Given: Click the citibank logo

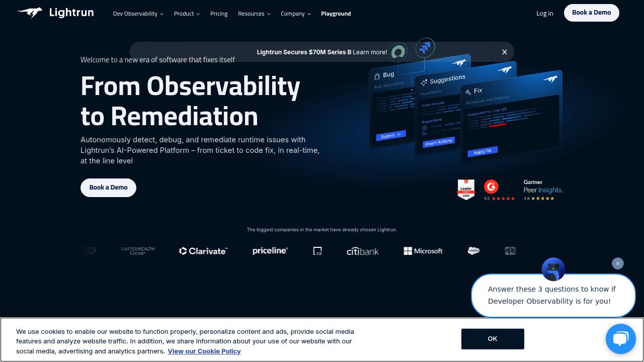Looking at the screenshot, I should pyautogui.click(x=362, y=251).
